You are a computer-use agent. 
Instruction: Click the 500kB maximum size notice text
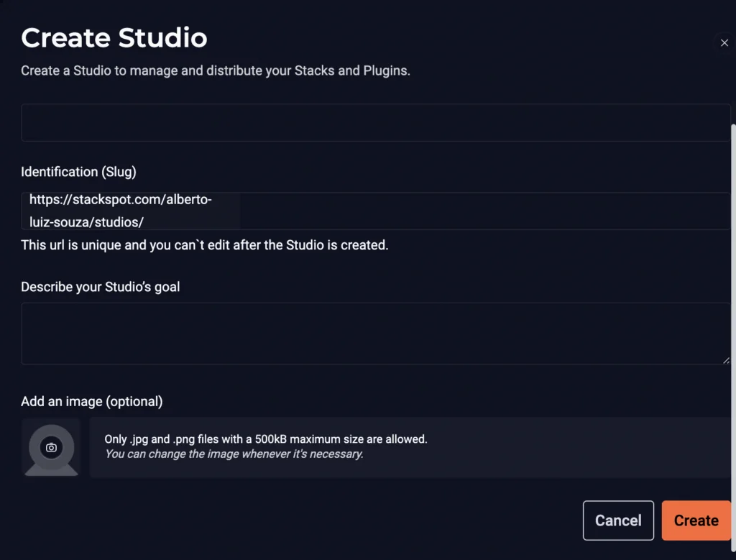click(266, 439)
